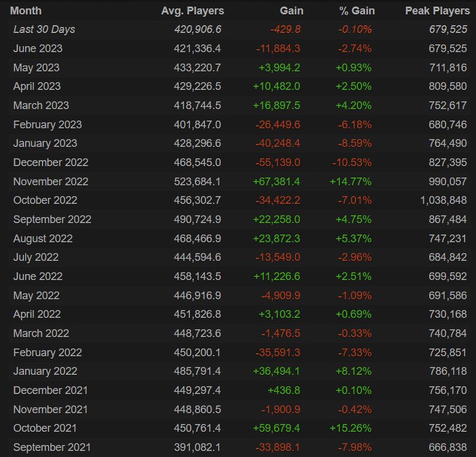This screenshot has width=476, height=457.
Task: Select the June 2022 month label
Action: coord(38,276)
